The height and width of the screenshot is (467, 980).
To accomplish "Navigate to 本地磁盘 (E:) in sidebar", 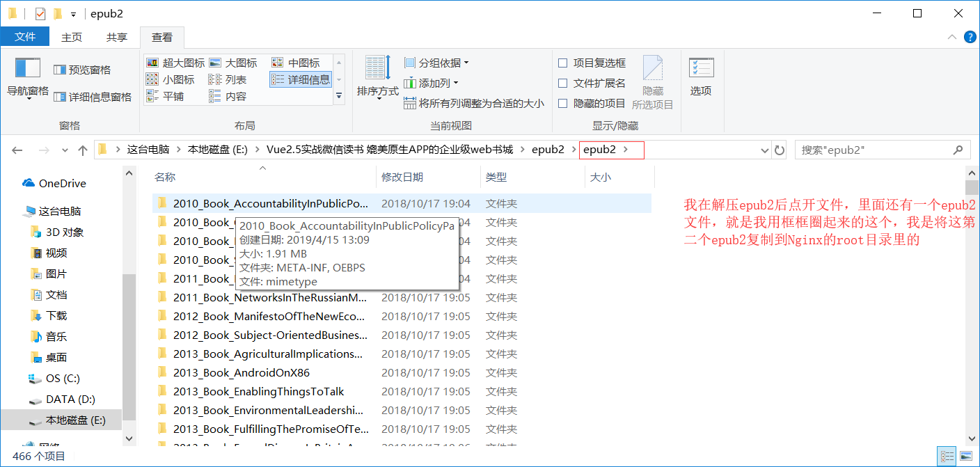I will coord(68,420).
